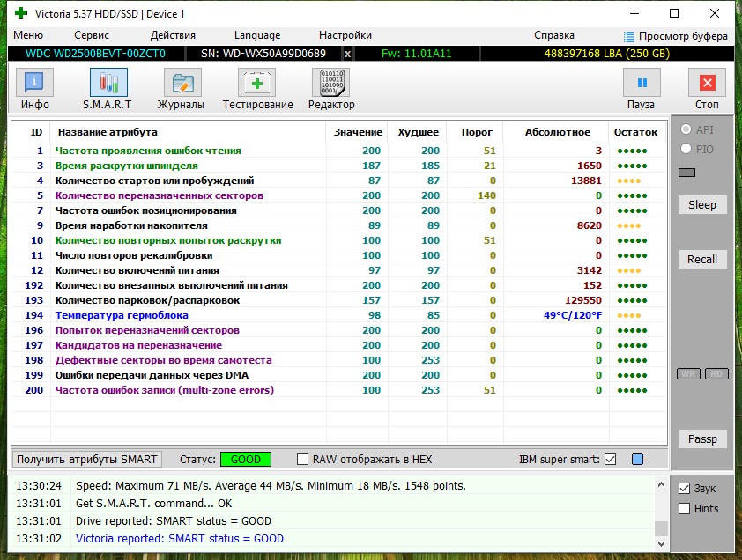742x560 pixels.
Task: Open the Сервис menu
Action: pos(92,35)
